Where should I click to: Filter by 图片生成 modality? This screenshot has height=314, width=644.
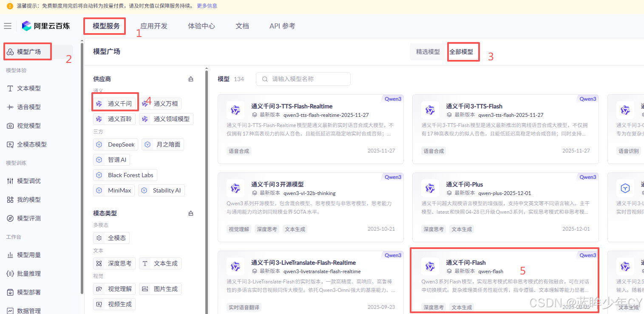160,289
